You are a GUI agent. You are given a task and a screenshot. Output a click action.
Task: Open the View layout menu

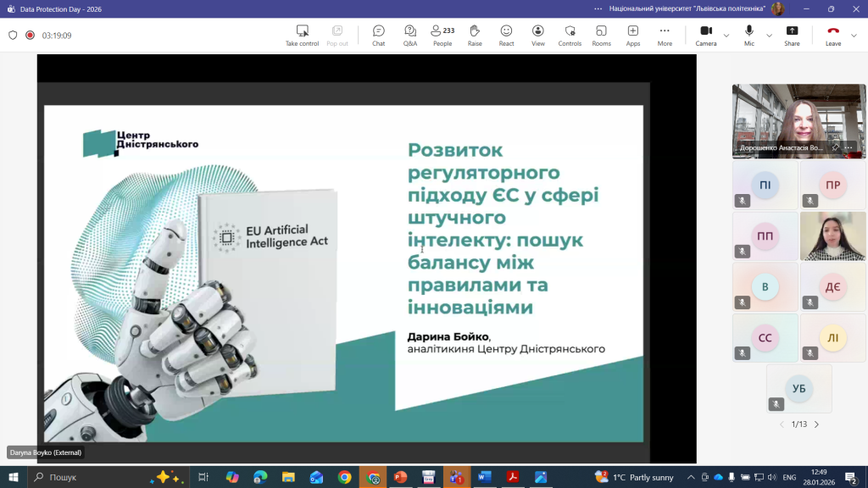click(538, 35)
